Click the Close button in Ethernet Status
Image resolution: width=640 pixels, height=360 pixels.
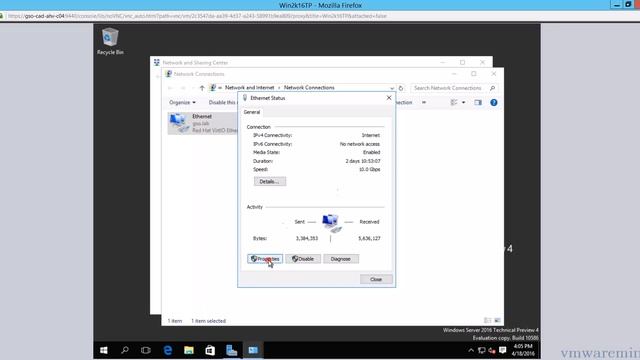(376, 279)
